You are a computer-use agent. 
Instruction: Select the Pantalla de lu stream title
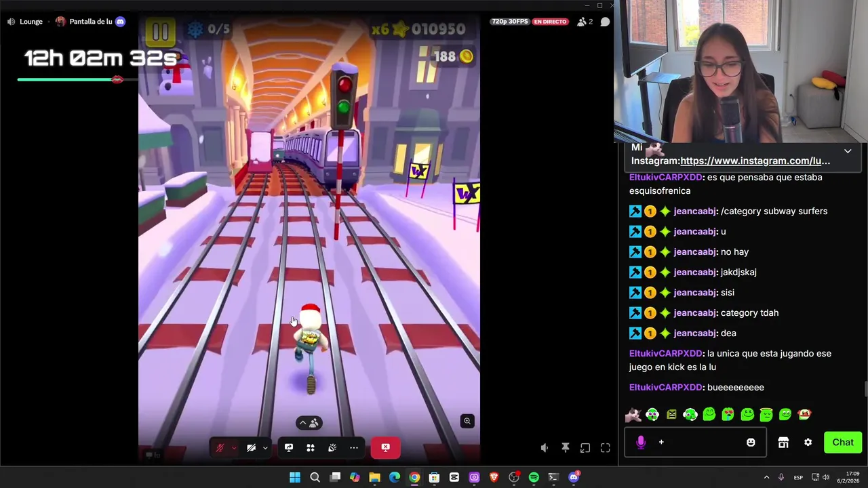91,22
